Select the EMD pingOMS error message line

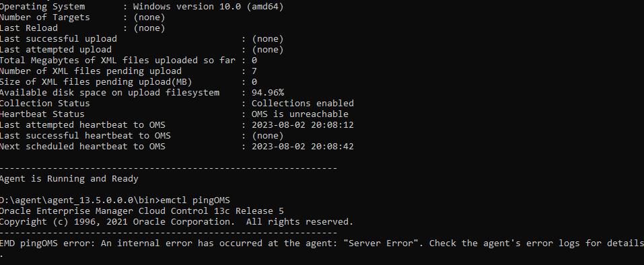click(322, 243)
